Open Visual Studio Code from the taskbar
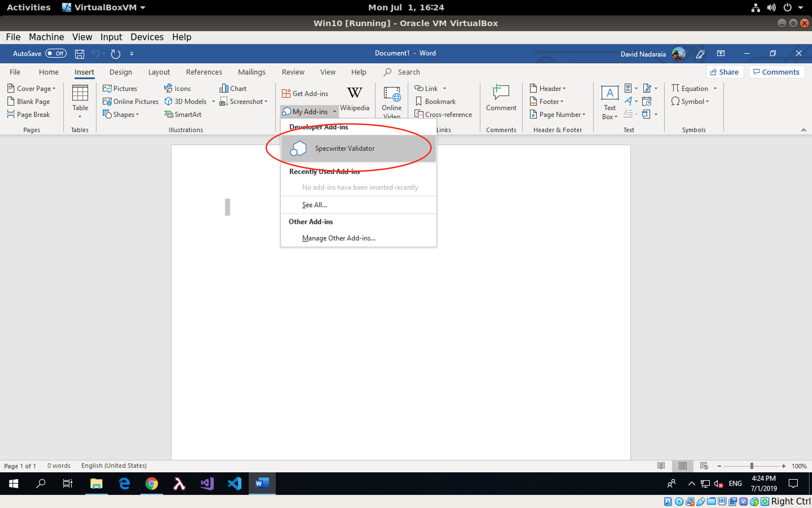812x508 pixels. coord(235,483)
